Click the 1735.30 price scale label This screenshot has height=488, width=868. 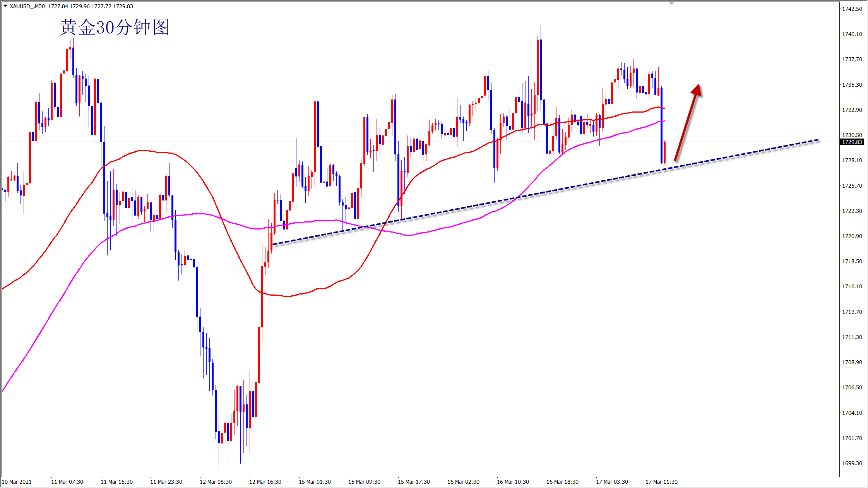click(x=852, y=85)
